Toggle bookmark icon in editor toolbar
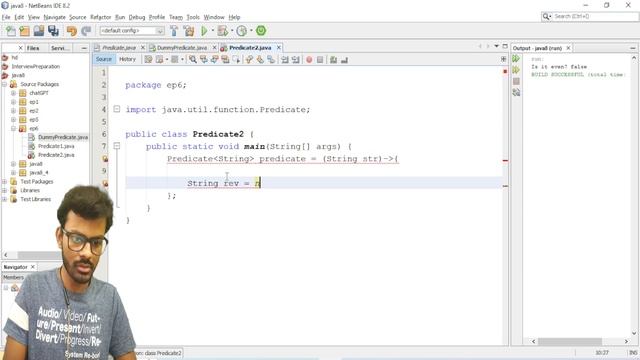This screenshot has width=640, height=360. tap(271, 60)
